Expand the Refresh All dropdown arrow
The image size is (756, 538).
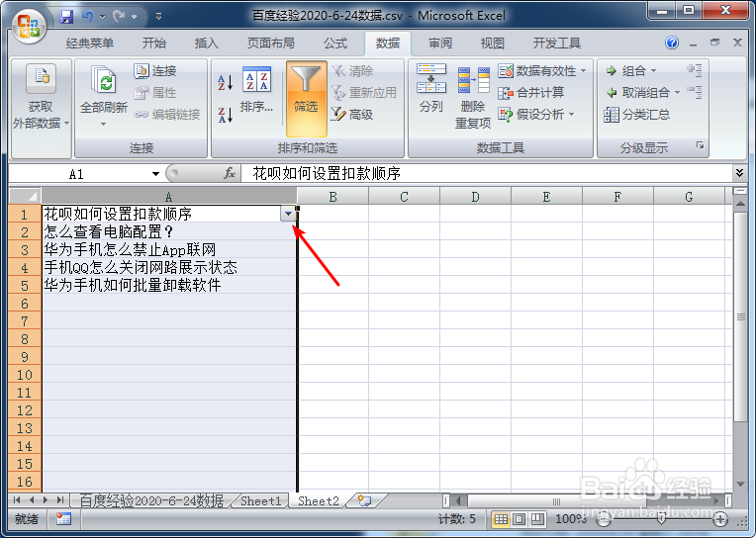coord(103,125)
